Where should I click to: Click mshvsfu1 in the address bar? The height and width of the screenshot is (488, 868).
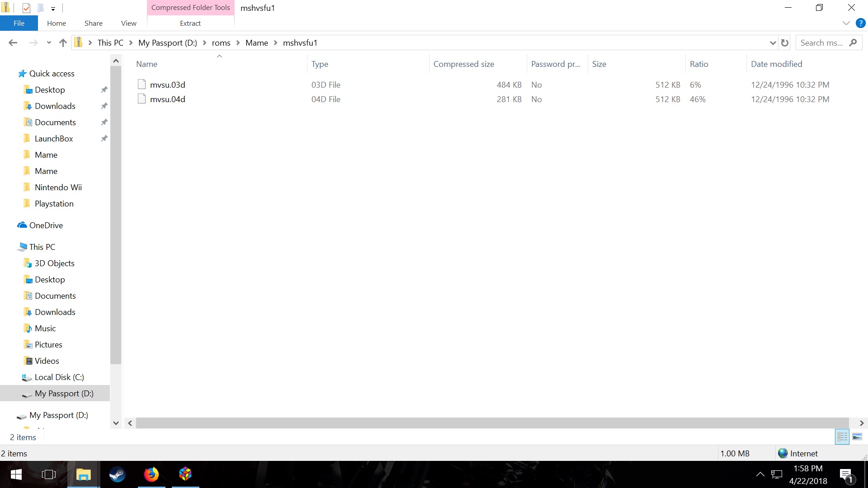click(x=300, y=42)
